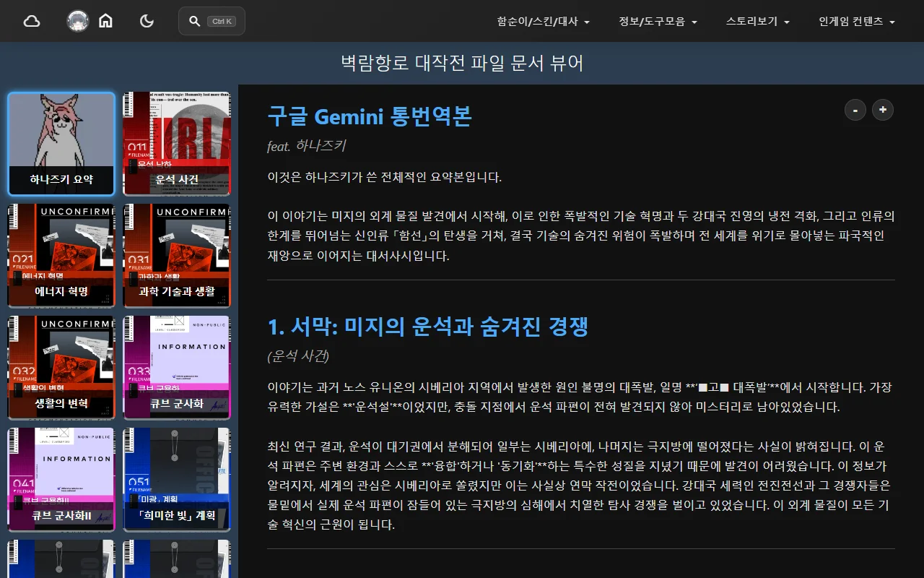
Task: Open the 큐브 군사화II file thumbnail
Action: pos(61,479)
